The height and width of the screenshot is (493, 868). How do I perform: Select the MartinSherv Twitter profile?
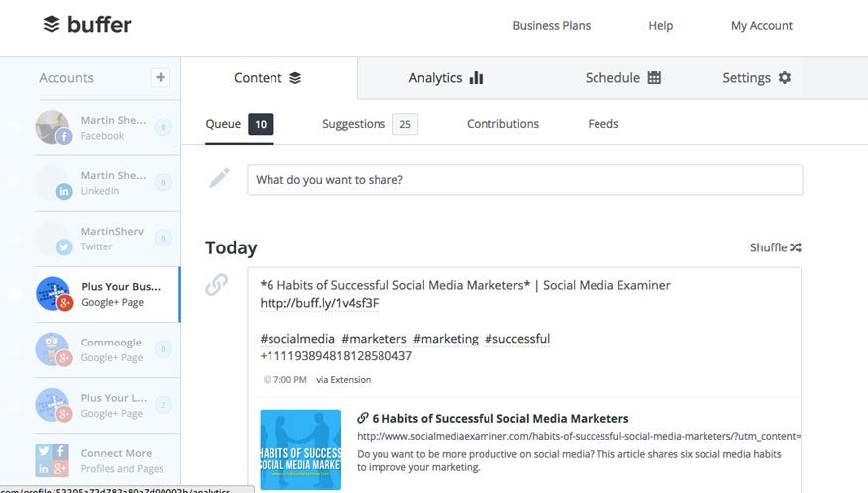click(x=107, y=239)
